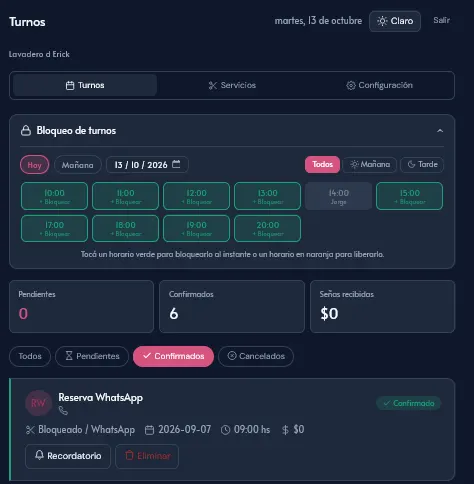Click the Salir logout link
The width and height of the screenshot is (474, 484).
pos(441,20)
